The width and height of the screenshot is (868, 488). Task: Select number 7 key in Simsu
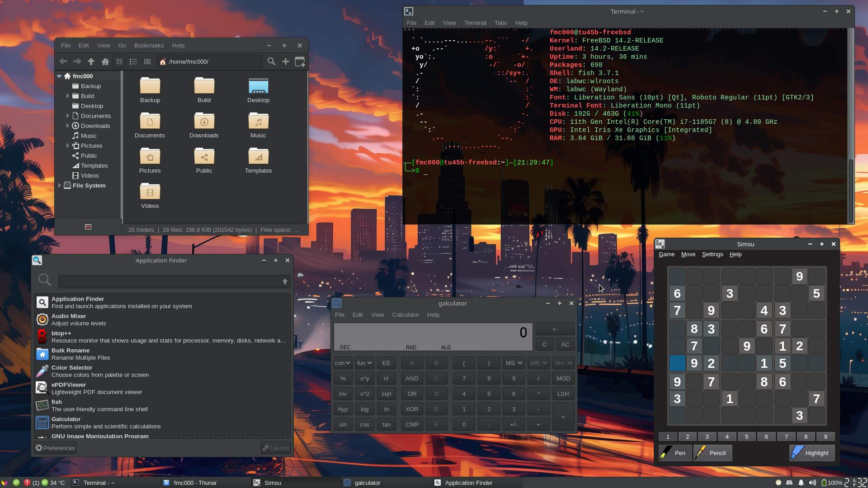pyautogui.click(x=786, y=436)
